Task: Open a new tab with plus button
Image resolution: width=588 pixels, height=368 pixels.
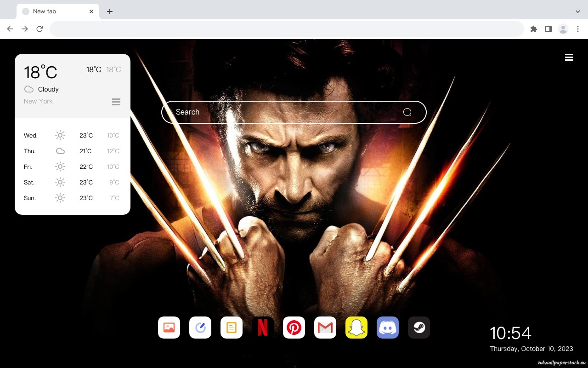Action: (x=109, y=11)
